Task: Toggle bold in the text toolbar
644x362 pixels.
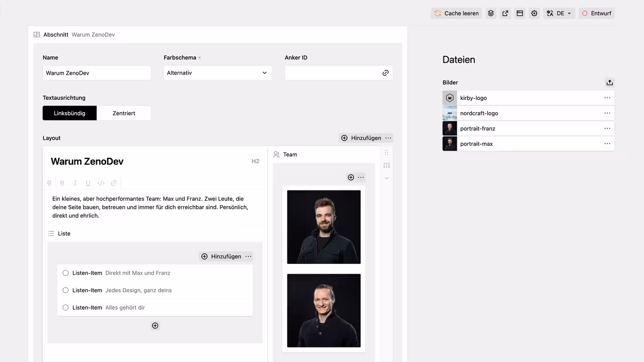Action: point(62,183)
